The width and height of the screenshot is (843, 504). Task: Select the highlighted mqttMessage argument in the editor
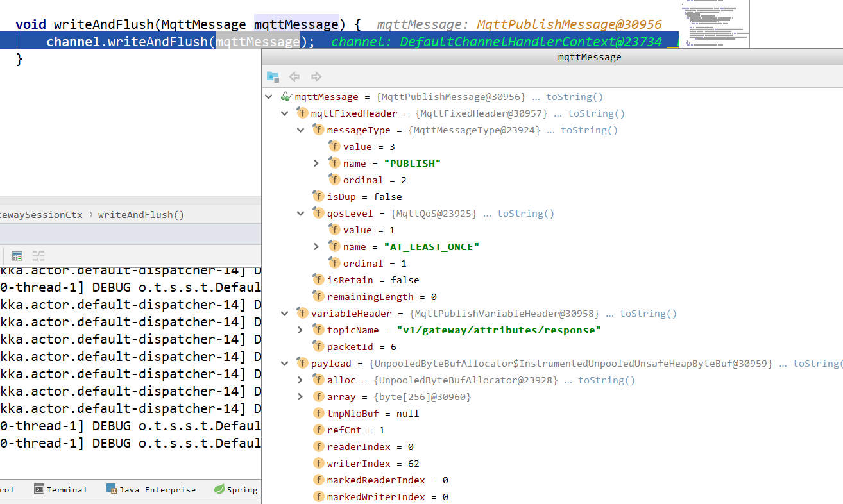[x=295, y=24]
